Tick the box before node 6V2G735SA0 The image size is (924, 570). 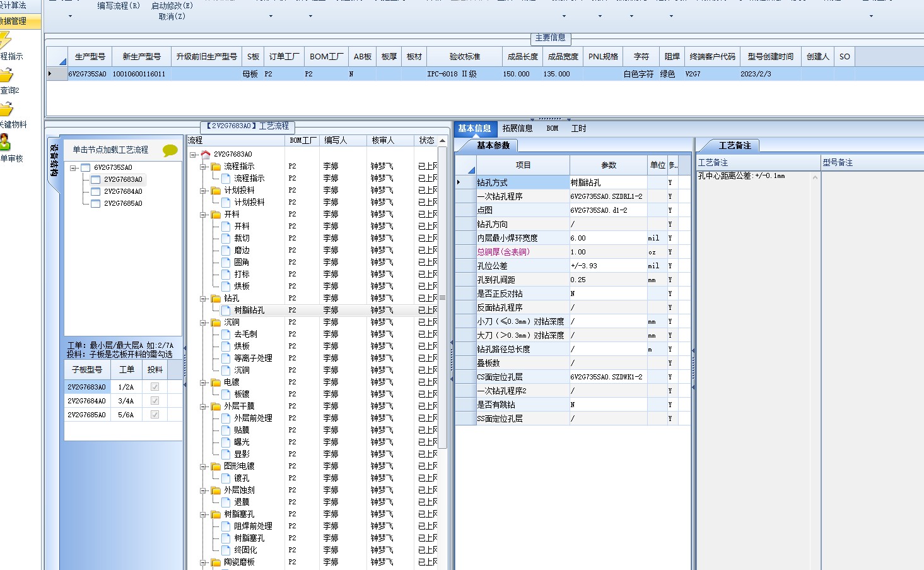pyautogui.click(x=86, y=168)
